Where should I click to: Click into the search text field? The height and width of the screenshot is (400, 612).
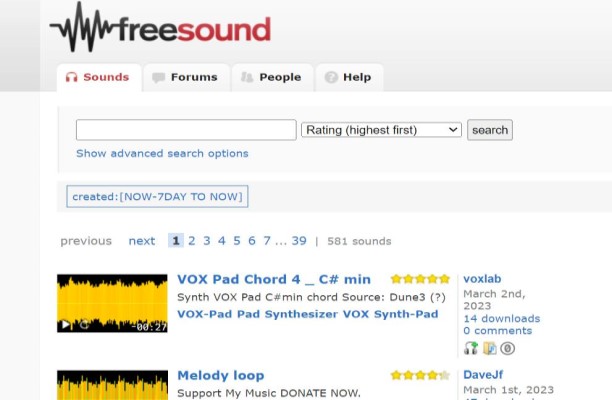pos(186,130)
